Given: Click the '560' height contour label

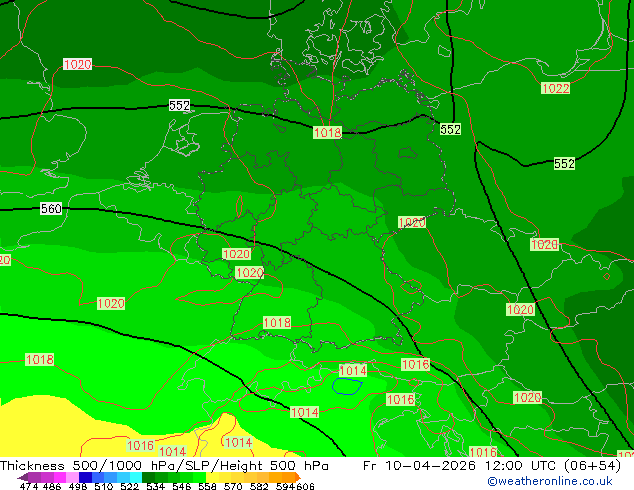Looking at the screenshot, I should 51,209.
